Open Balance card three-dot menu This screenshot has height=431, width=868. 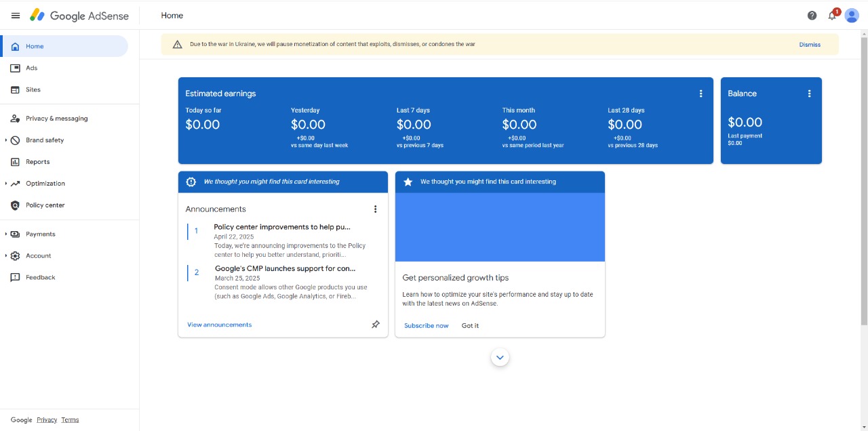(809, 94)
